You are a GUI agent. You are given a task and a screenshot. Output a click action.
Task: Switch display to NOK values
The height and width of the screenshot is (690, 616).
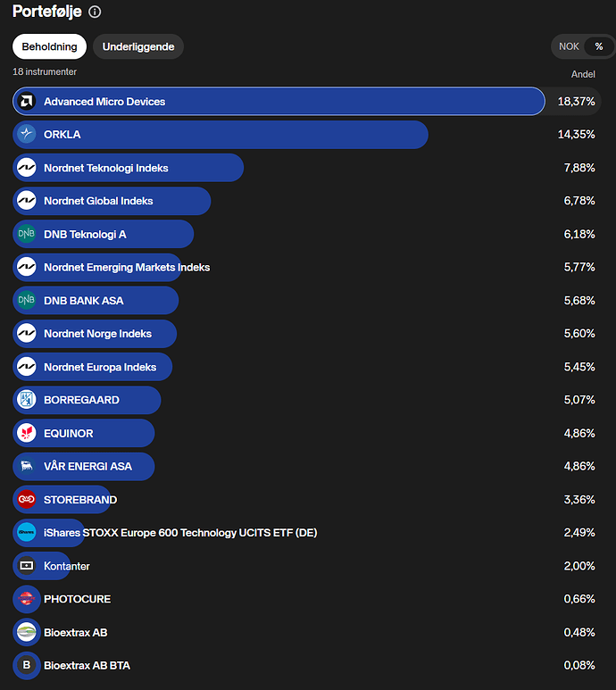pyautogui.click(x=569, y=46)
